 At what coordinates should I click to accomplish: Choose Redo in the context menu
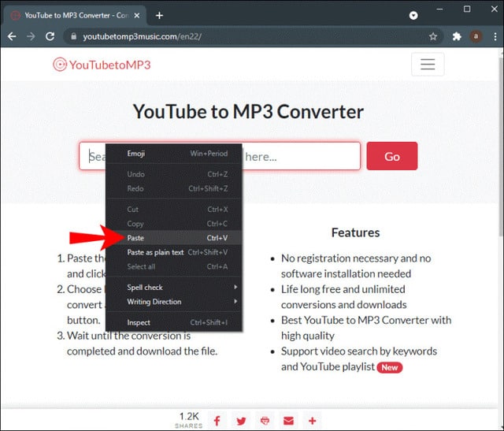[x=174, y=188]
